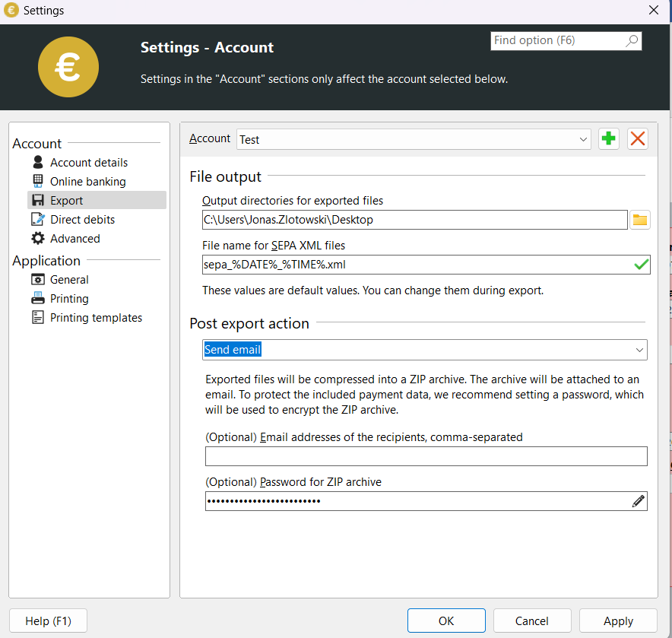Go to Online banking settings
This screenshot has height=638, width=672.
88,182
